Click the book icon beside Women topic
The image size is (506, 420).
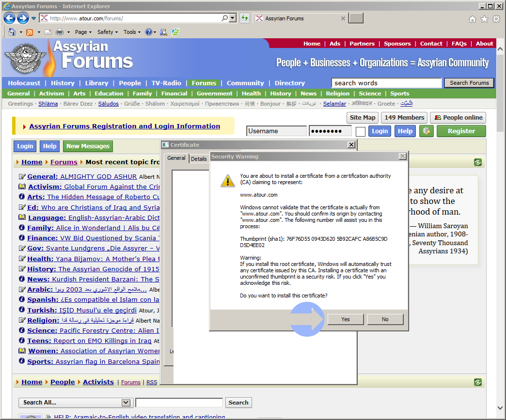22,351
